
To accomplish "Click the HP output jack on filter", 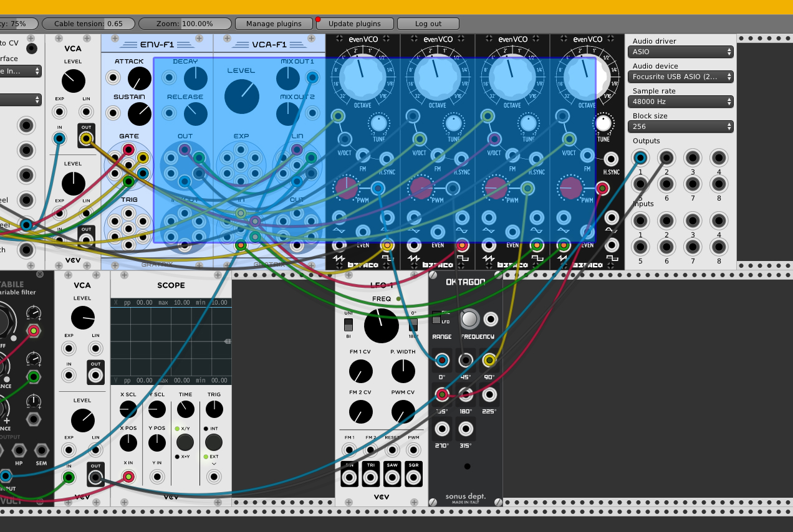I will [x=20, y=450].
